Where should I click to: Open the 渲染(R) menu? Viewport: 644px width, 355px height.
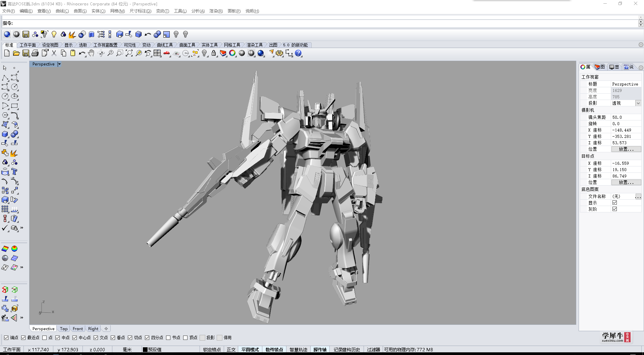pos(216,11)
